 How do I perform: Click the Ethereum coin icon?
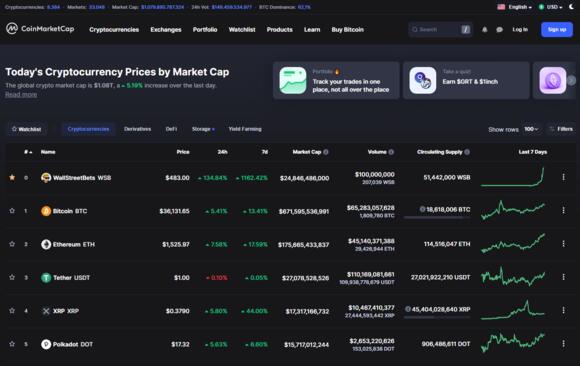pos(46,244)
